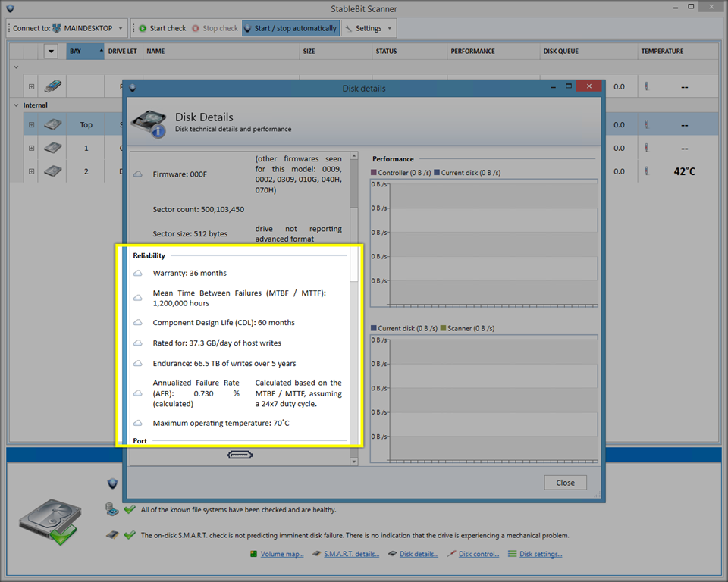
Task: Open the Volume map link
Action: coord(282,554)
